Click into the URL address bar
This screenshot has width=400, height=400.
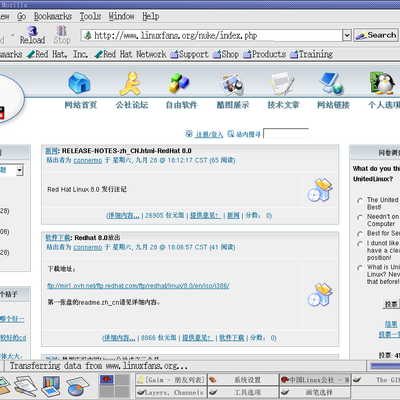tap(211, 35)
